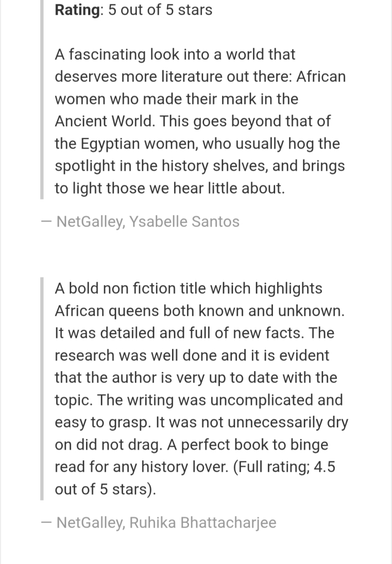The height and width of the screenshot is (564, 392).
Task: Click the bold "Rating" label
Action: point(78,10)
